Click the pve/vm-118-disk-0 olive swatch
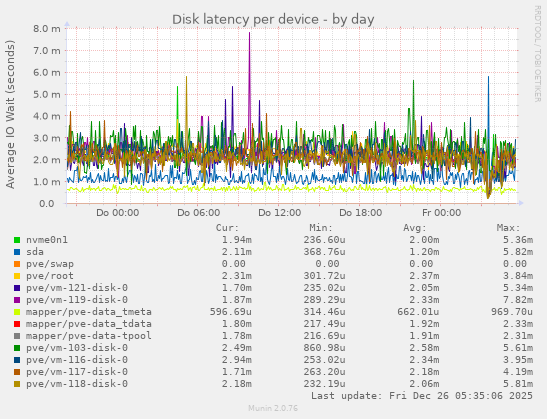This screenshot has width=547, height=419. point(17,384)
